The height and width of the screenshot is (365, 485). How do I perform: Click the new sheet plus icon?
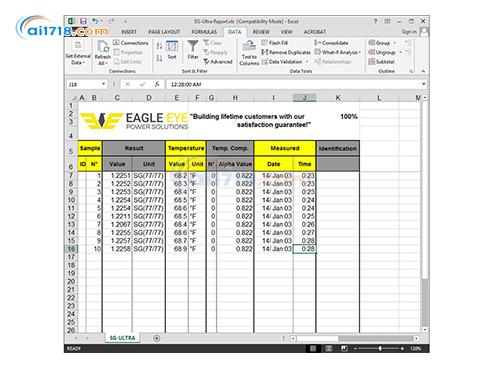pyautogui.click(x=157, y=338)
